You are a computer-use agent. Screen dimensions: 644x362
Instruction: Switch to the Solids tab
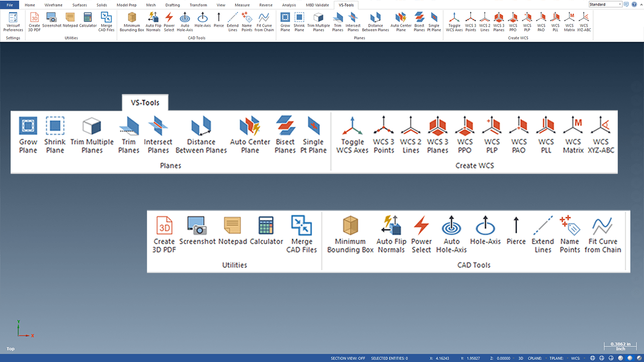point(102,5)
